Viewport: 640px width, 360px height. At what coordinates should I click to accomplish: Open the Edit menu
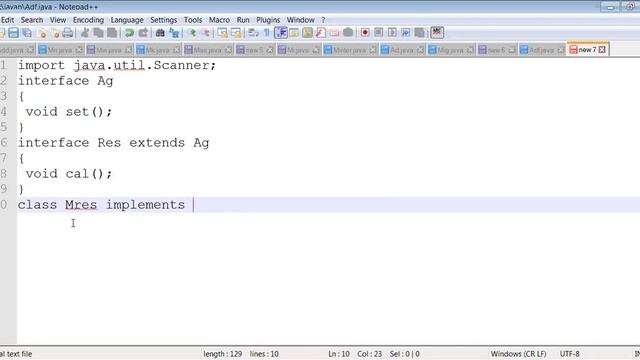click(x=7, y=20)
